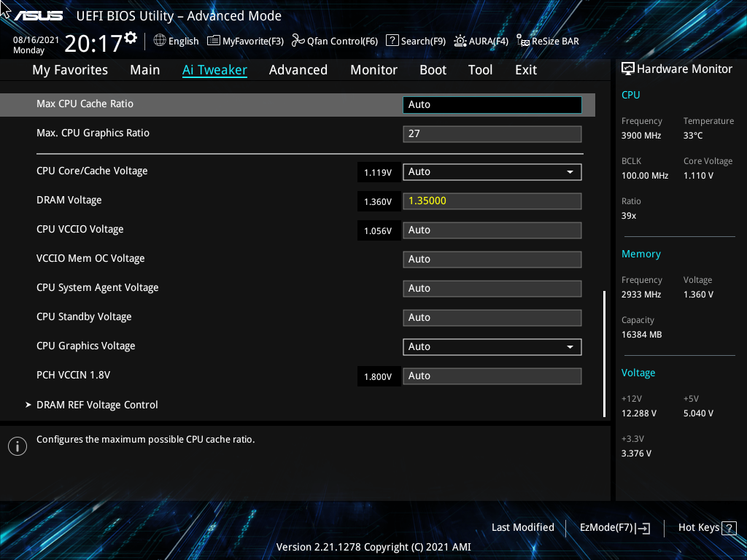
Task: Expand DRAM REF Voltage Control submenu
Action: pyautogui.click(x=97, y=405)
